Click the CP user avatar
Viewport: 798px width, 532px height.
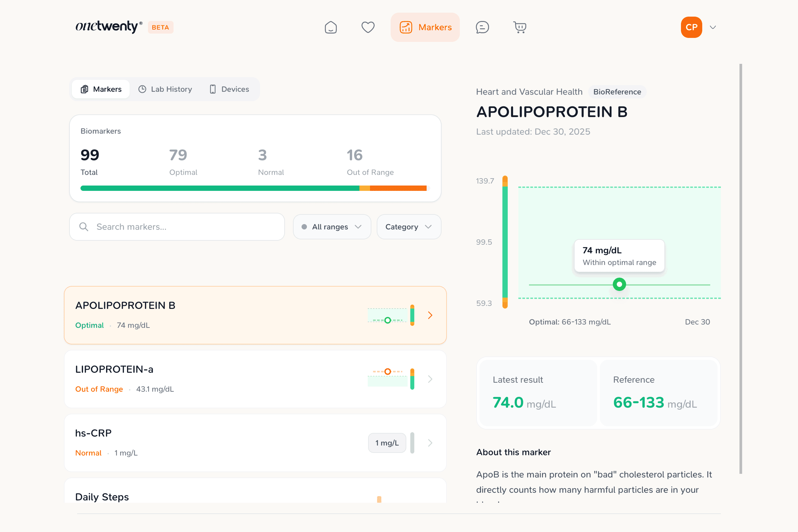691,27
